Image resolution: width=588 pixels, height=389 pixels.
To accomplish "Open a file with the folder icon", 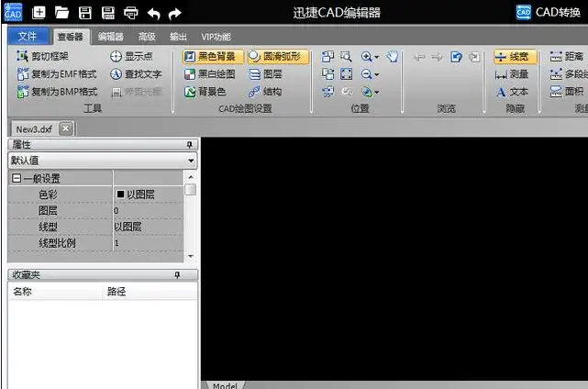I will [61, 13].
